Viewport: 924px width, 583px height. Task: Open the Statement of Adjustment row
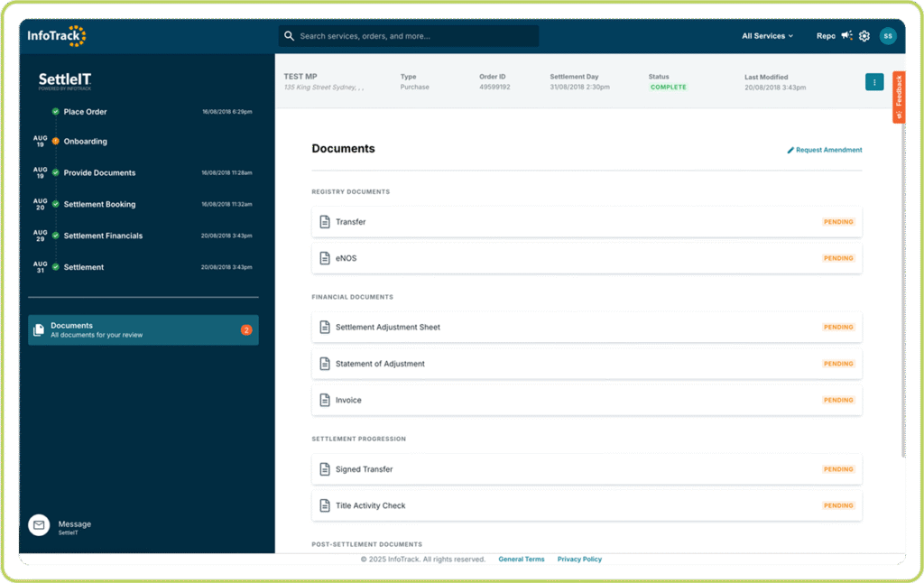click(587, 364)
